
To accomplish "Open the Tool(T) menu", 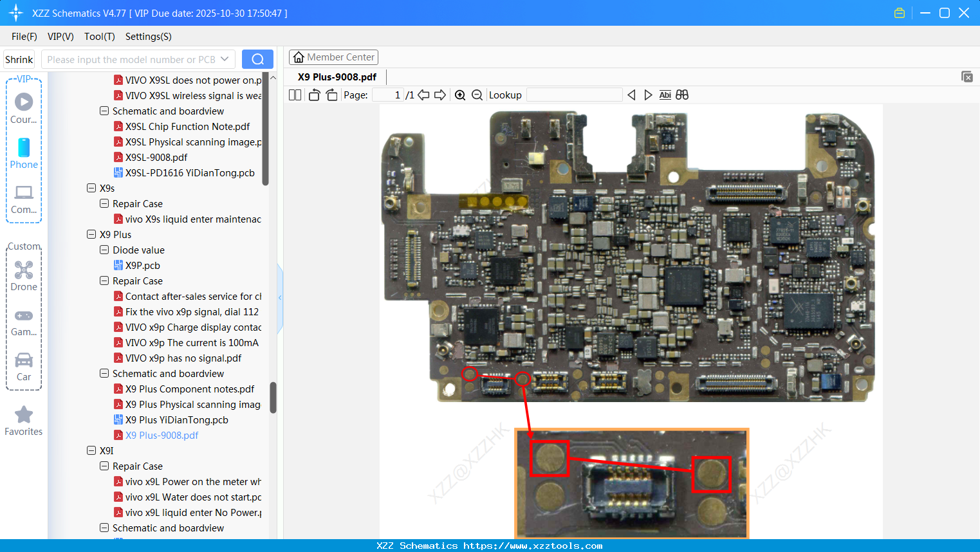I will pos(99,37).
